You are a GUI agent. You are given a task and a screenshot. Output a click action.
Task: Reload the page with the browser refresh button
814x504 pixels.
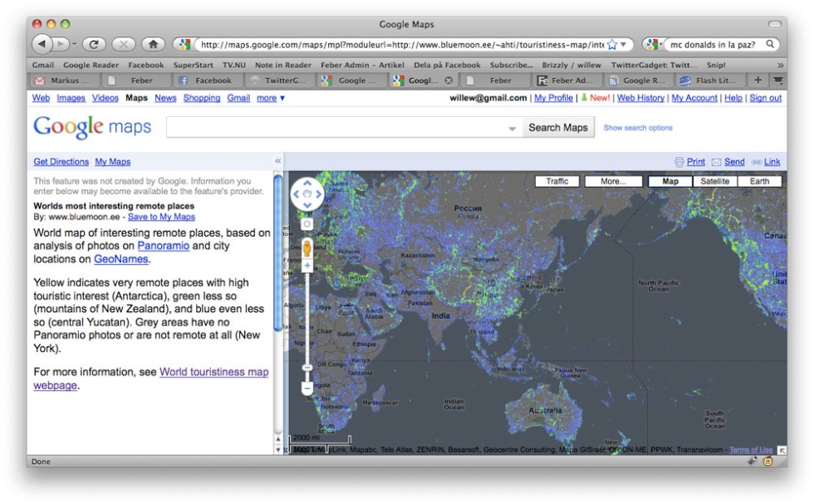click(x=93, y=44)
